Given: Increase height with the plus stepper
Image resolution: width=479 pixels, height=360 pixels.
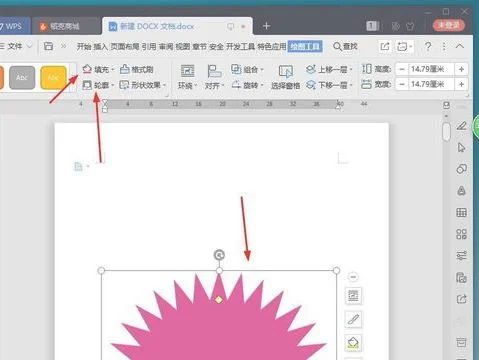Looking at the screenshot, I should coord(461,69).
